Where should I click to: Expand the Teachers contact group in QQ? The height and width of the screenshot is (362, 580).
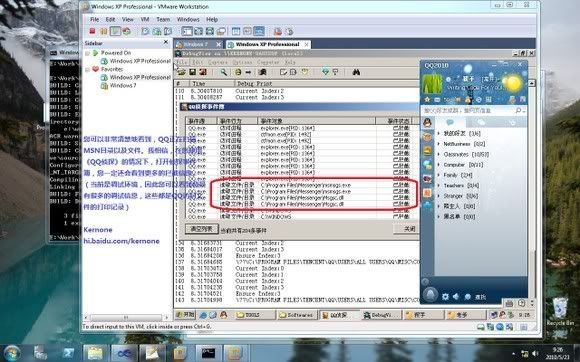(439, 185)
